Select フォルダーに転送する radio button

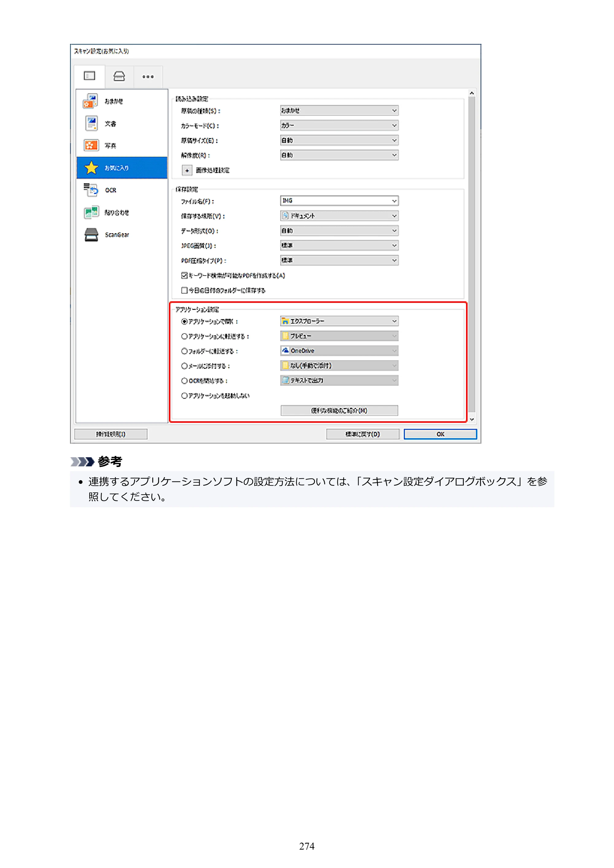point(184,351)
